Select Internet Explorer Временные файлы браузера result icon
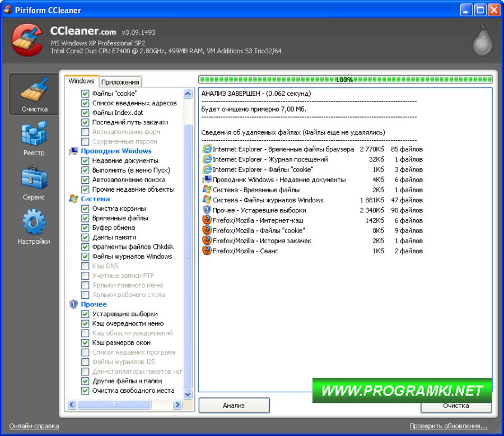Viewport: 504px width, 436px height. 207,149
